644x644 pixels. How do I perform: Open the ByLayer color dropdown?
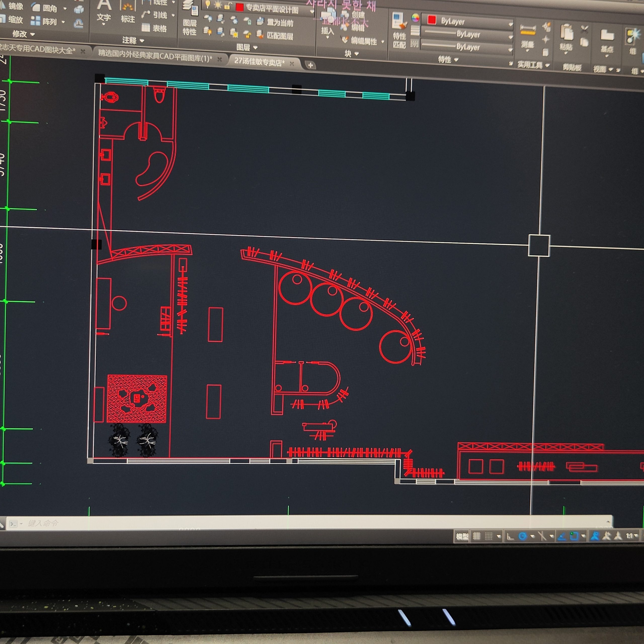510,24
